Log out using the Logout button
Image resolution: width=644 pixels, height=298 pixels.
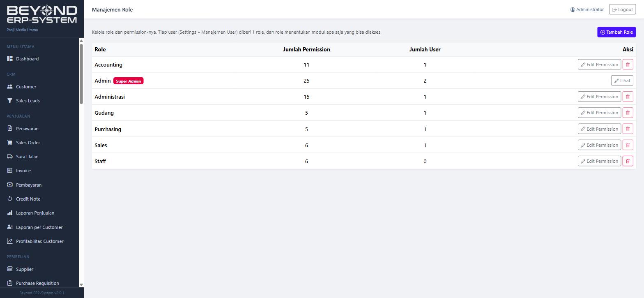pyautogui.click(x=622, y=9)
